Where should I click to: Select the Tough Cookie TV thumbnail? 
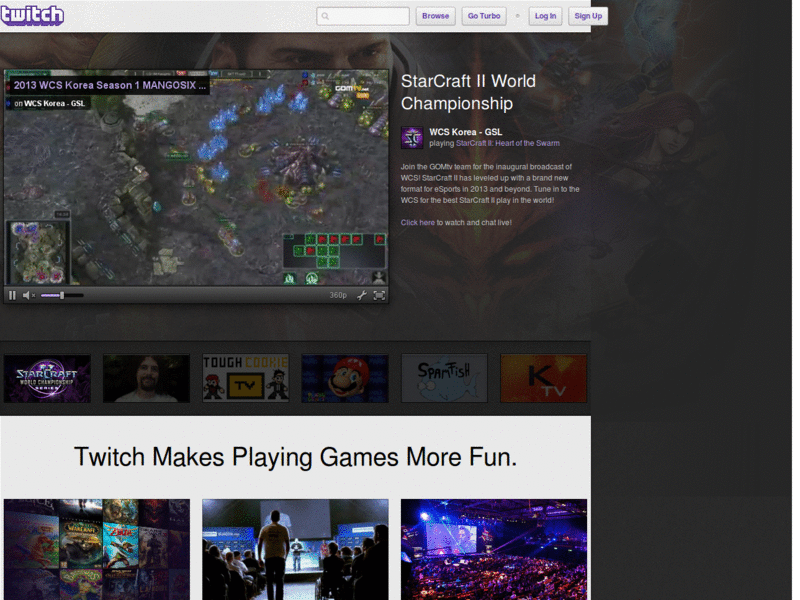[x=245, y=379]
